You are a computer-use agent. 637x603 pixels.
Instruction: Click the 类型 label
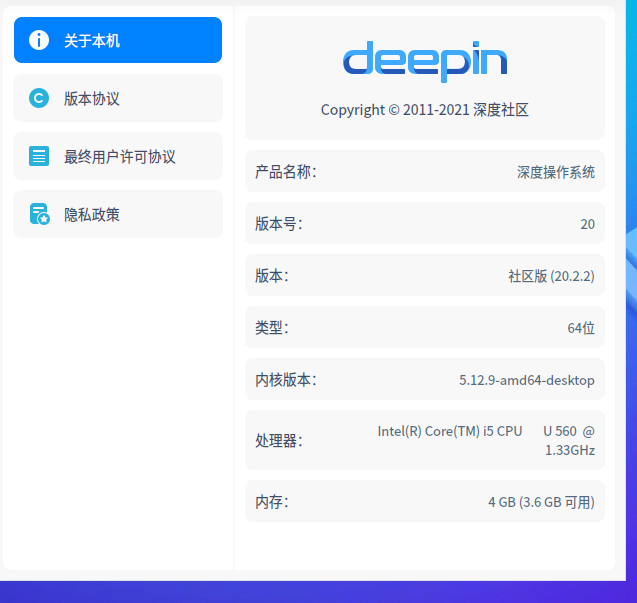pos(272,328)
